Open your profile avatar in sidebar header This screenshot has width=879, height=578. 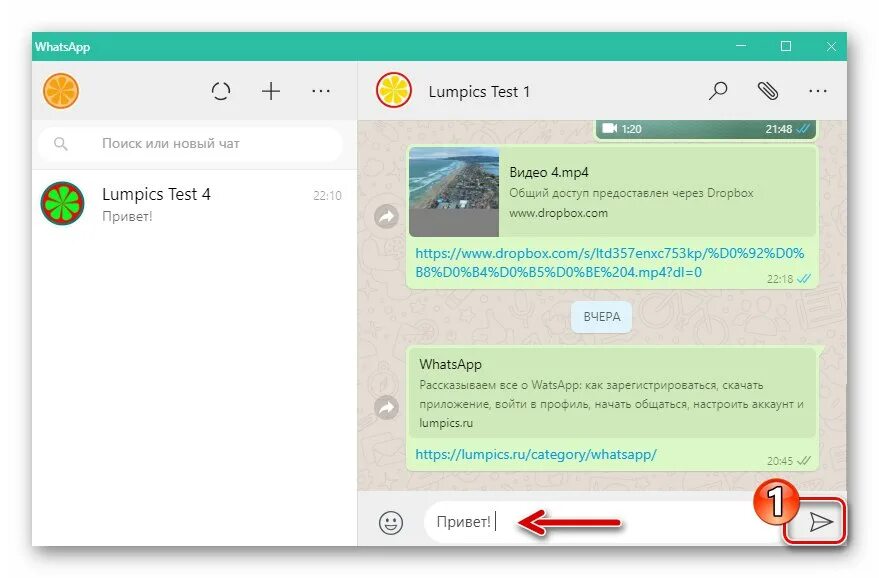pyautogui.click(x=61, y=91)
